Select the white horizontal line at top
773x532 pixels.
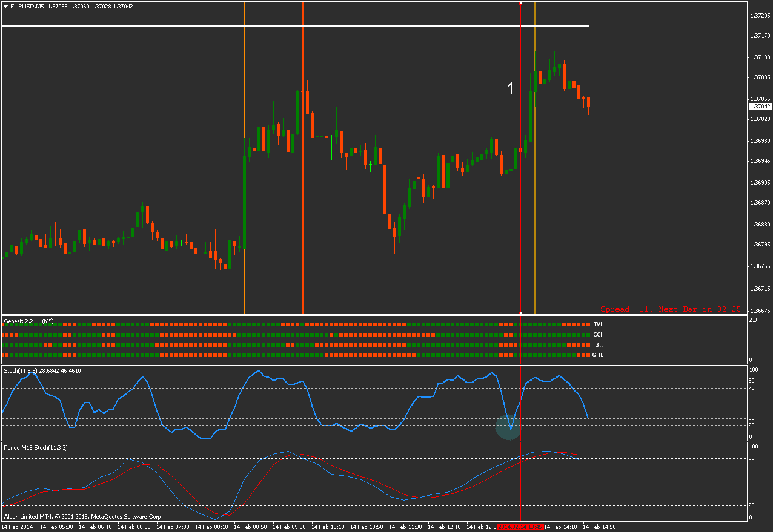(295, 26)
